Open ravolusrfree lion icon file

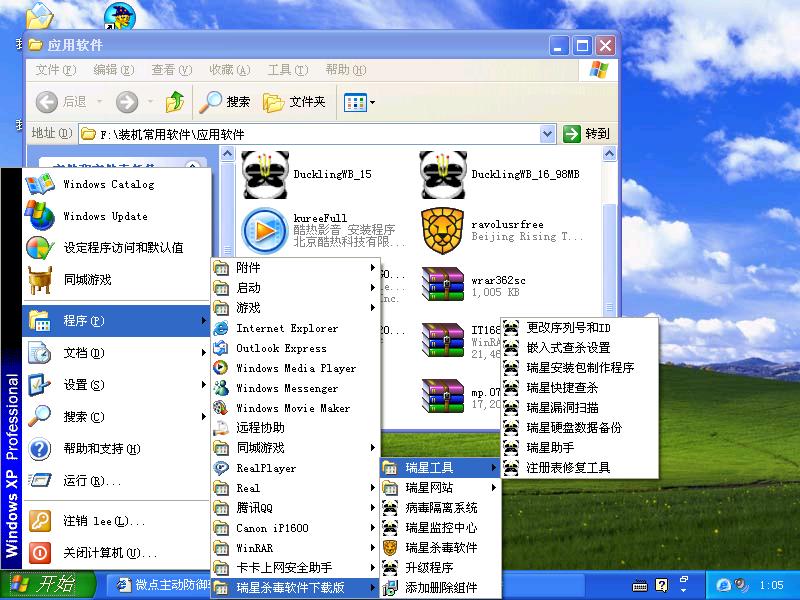point(443,231)
